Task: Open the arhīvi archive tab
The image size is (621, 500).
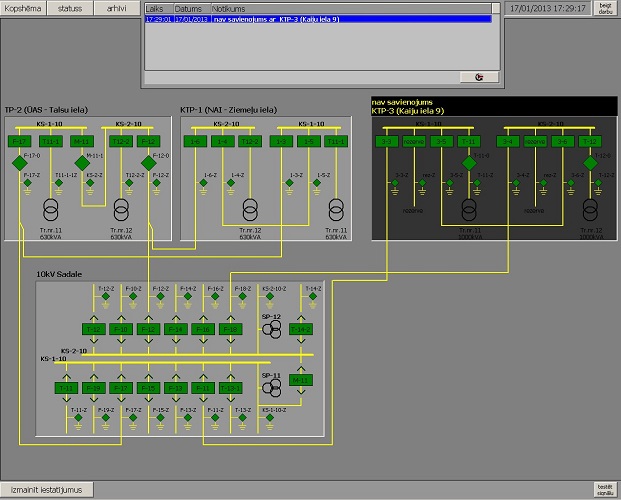Action: click(117, 7)
